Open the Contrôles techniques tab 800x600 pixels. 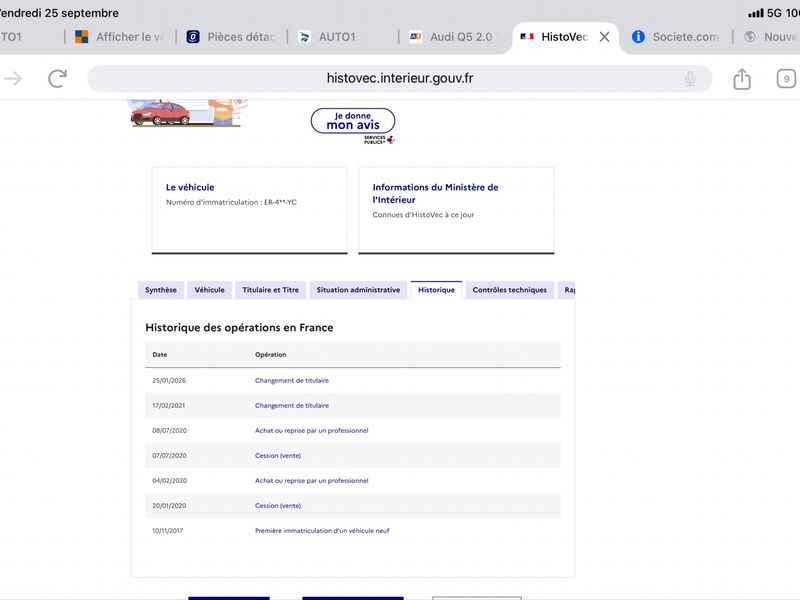(x=509, y=290)
